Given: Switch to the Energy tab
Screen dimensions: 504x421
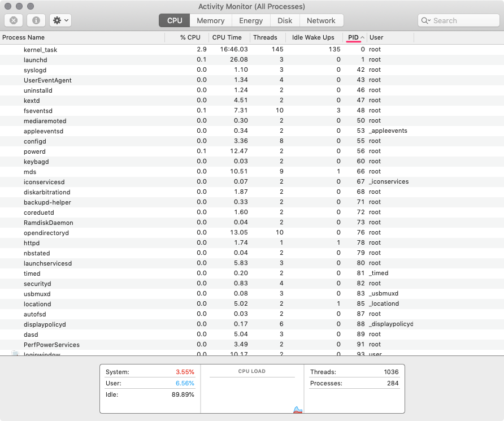Looking at the screenshot, I should (x=251, y=20).
